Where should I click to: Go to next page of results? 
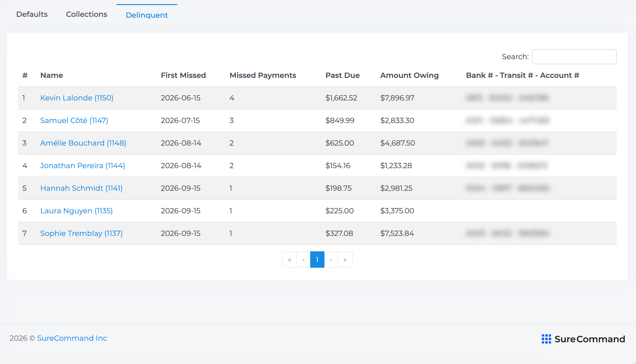coord(331,259)
